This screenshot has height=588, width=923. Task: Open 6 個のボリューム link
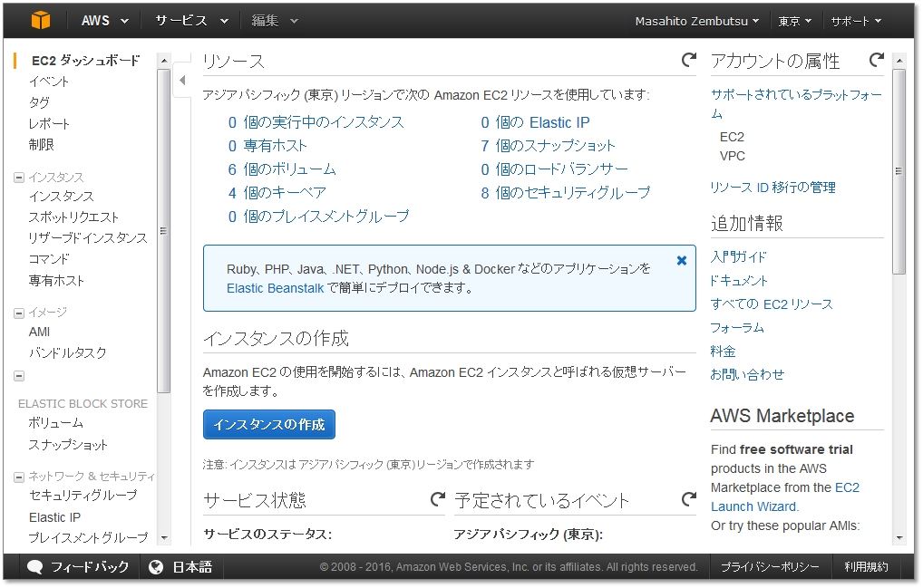(282, 169)
